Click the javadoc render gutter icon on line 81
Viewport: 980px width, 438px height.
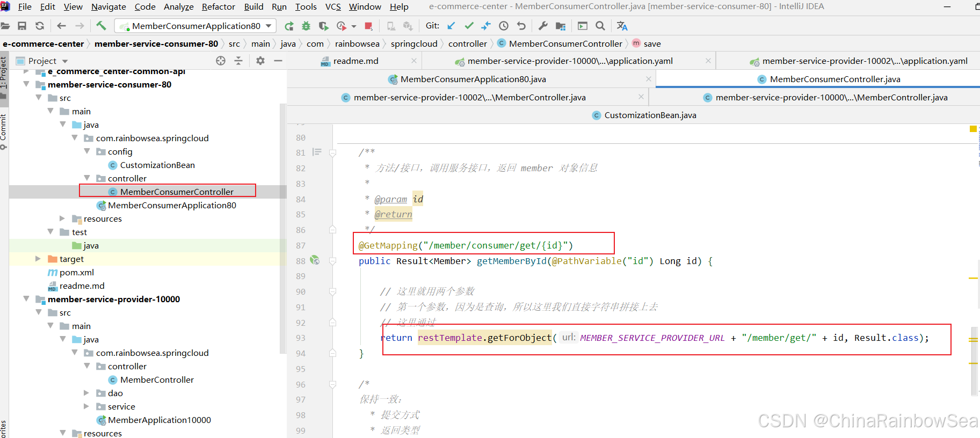point(317,152)
